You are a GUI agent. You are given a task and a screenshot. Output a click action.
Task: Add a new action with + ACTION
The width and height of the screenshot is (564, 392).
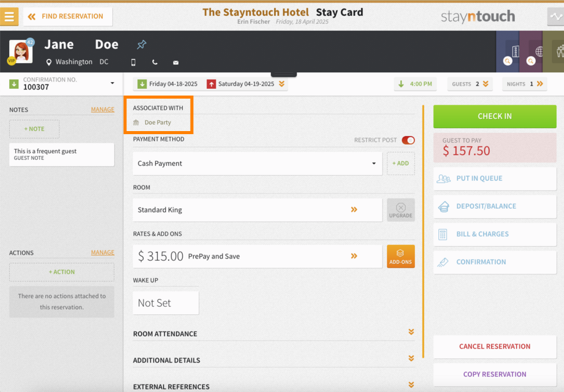pos(61,272)
